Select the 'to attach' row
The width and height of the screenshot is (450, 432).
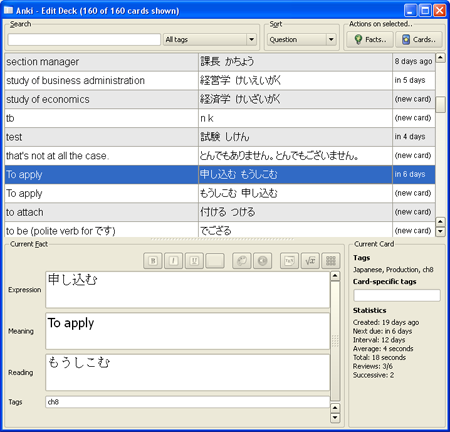[x=220, y=212]
